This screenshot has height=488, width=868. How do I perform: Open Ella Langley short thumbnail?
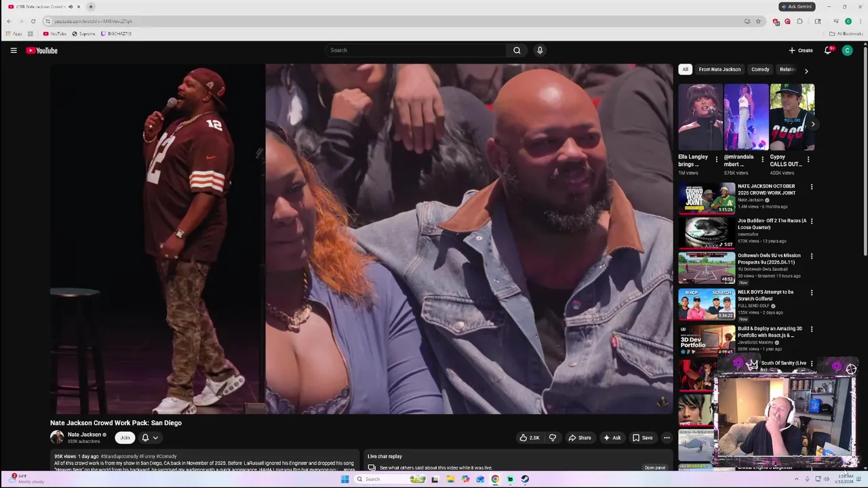700,117
